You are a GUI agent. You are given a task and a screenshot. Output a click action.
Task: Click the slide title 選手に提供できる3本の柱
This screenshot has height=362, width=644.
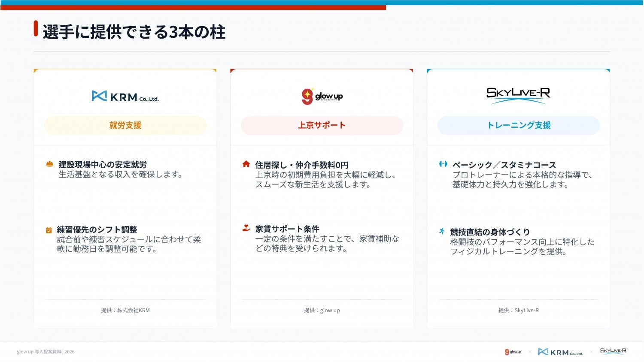coord(134,32)
